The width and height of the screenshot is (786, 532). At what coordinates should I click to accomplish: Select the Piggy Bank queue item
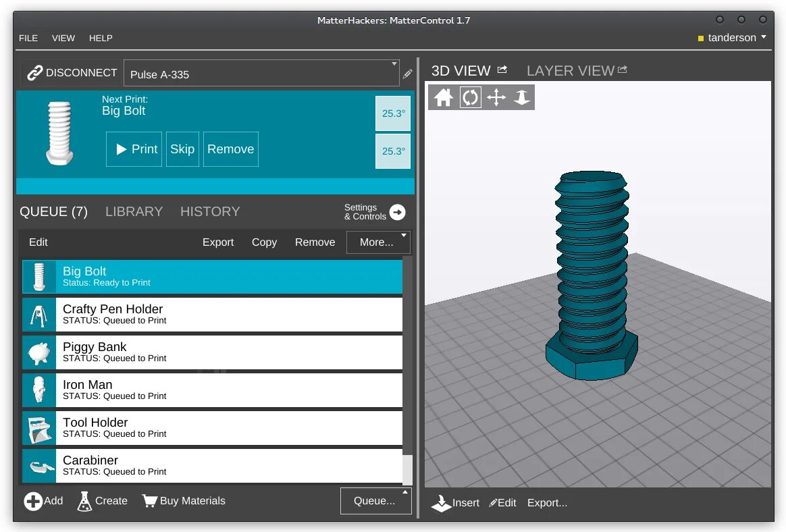tap(213, 352)
